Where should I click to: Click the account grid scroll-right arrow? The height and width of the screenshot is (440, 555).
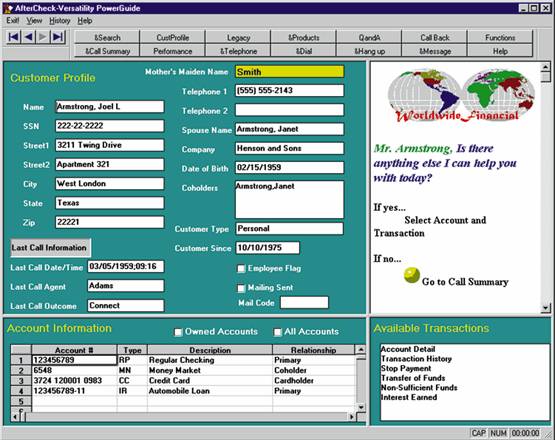351,417
